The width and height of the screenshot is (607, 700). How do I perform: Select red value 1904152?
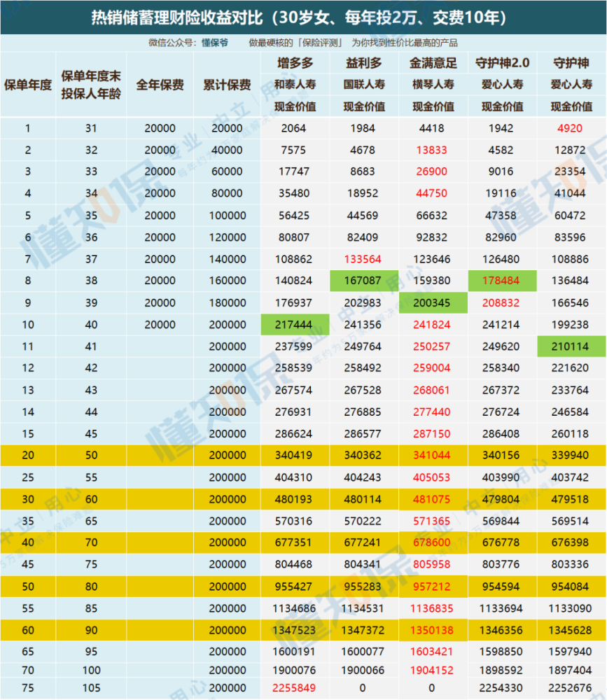432,671
